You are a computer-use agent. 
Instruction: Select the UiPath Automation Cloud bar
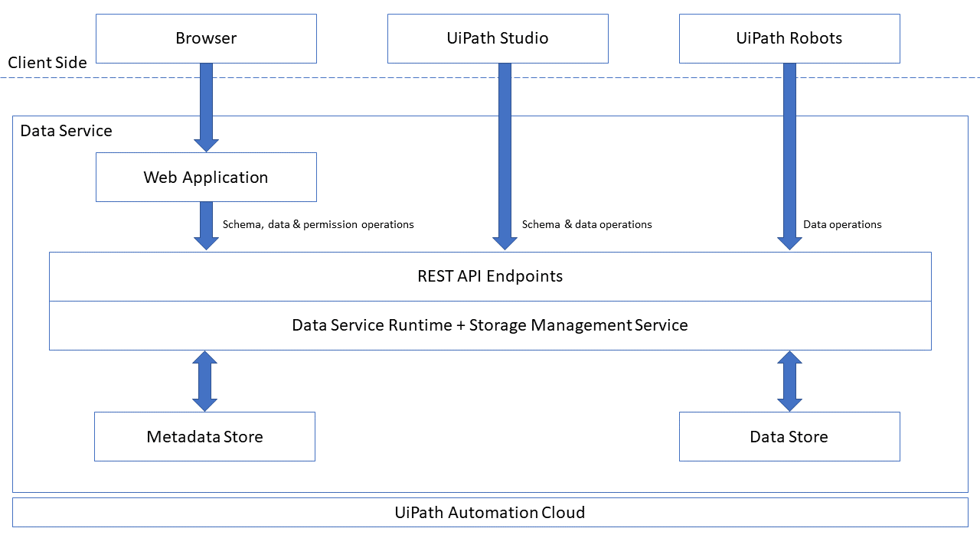(x=490, y=512)
